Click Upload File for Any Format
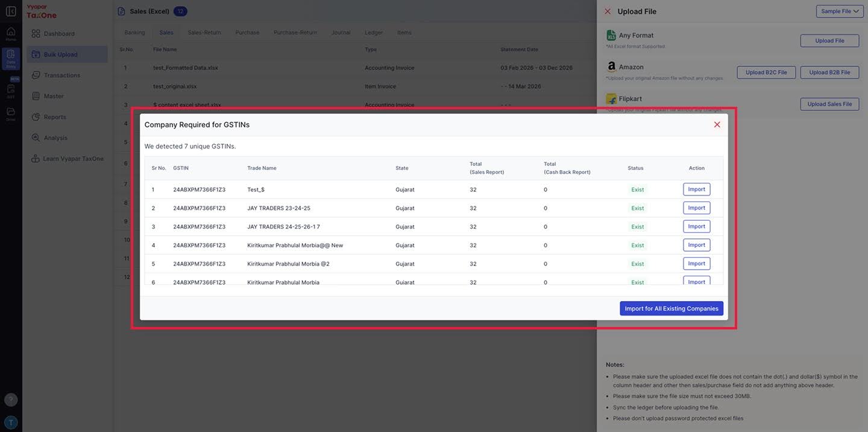The width and height of the screenshot is (868, 432). coord(829,40)
